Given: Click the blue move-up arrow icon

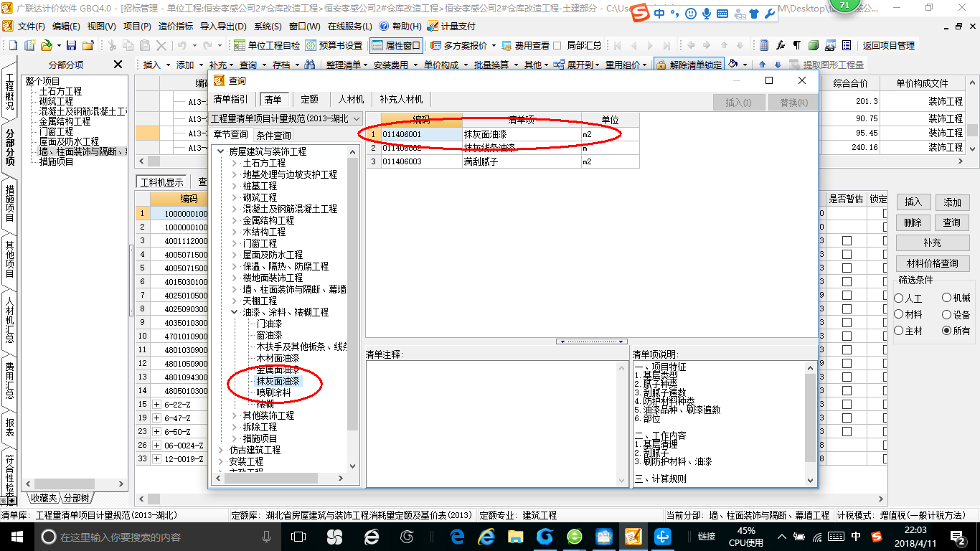Looking at the screenshot, I should [763, 65].
